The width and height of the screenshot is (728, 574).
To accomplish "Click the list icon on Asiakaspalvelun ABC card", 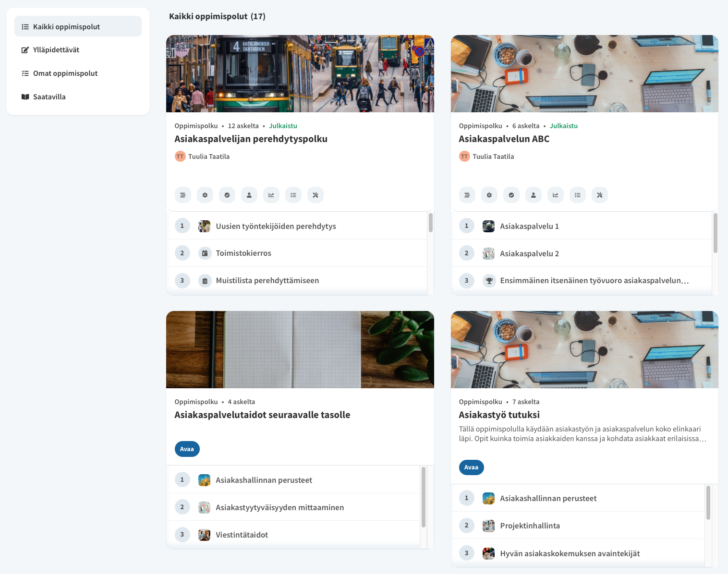I will tap(578, 195).
